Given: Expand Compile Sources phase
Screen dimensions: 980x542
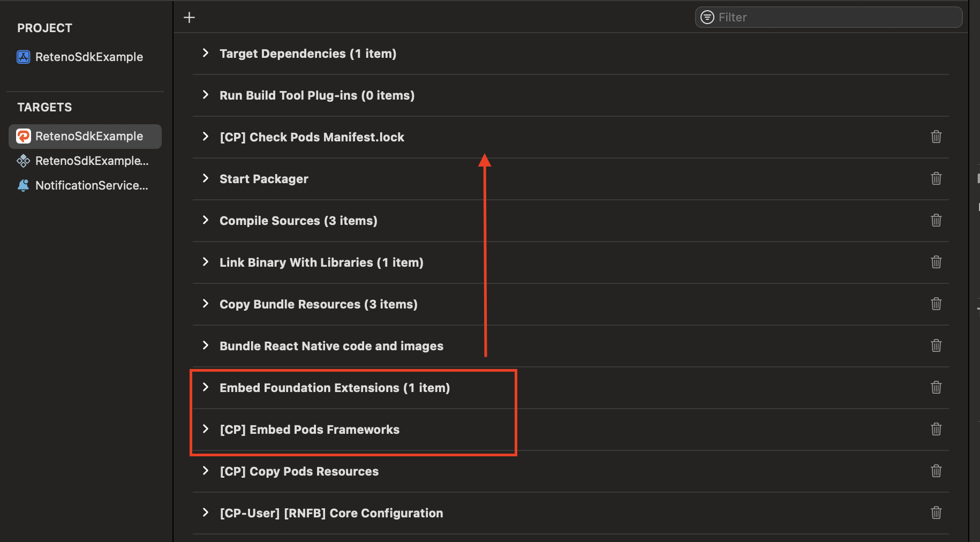Looking at the screenshot, I should 206,220.
